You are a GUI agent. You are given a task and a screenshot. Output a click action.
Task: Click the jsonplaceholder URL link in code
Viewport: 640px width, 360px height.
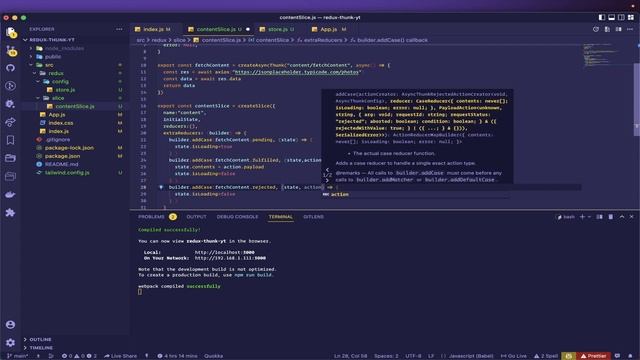[297, 72]
